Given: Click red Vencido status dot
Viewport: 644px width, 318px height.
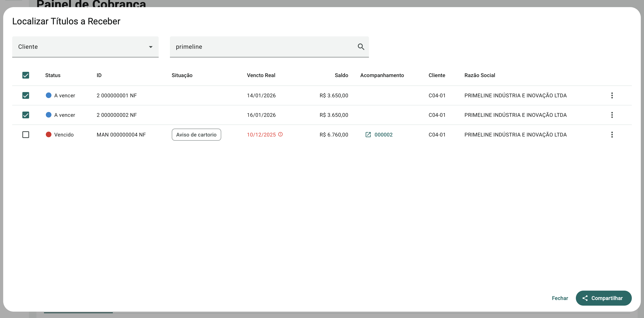Looking at the screenshot, I should tap(48, 135).
